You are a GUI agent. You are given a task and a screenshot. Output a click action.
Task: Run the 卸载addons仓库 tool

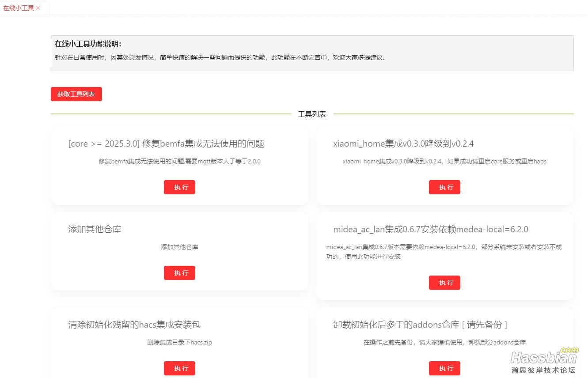coord(444,368)
